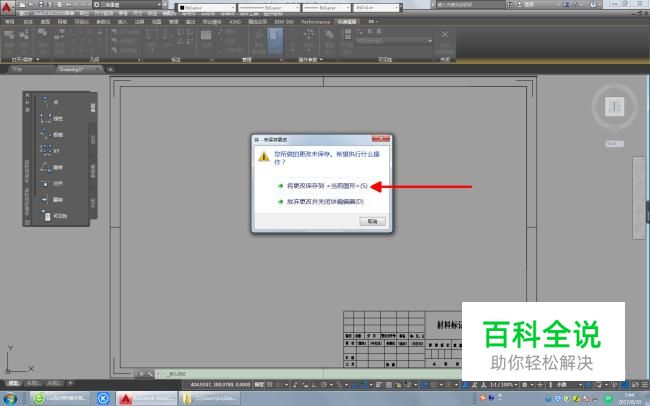The width and height of the screenshot is (650, 406).
Task: Open palette properties at palette bottom
Action: [x=27, y=222]
